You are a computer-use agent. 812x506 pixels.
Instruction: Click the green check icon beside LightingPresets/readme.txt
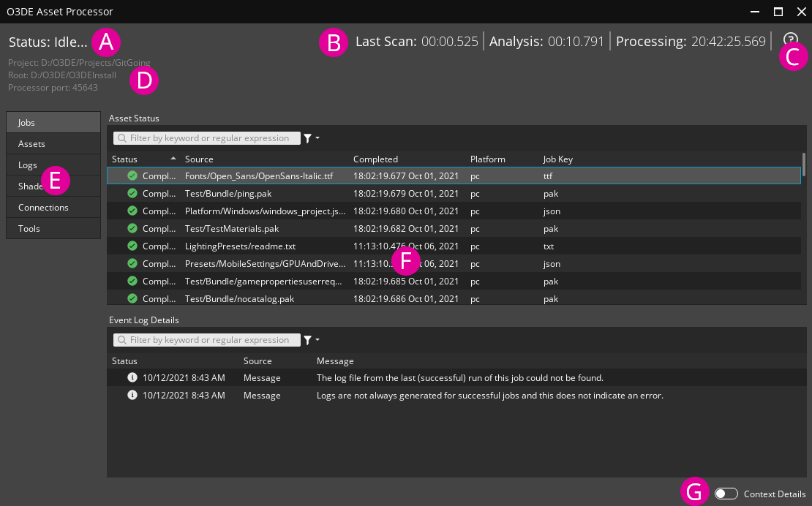[132, 246]
